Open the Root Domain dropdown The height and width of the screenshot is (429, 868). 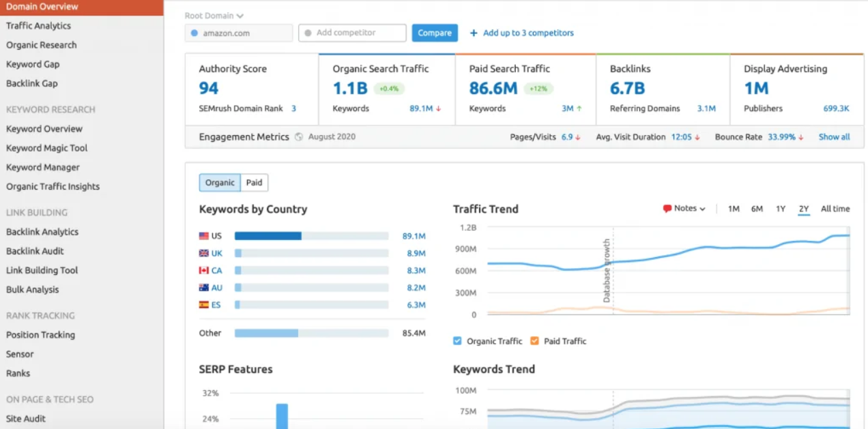pyautogui.click(x=214, y=16)
